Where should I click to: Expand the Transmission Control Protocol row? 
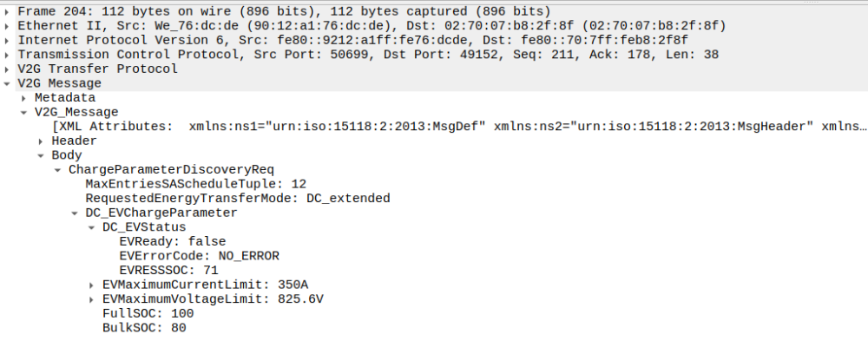[6, 55]
